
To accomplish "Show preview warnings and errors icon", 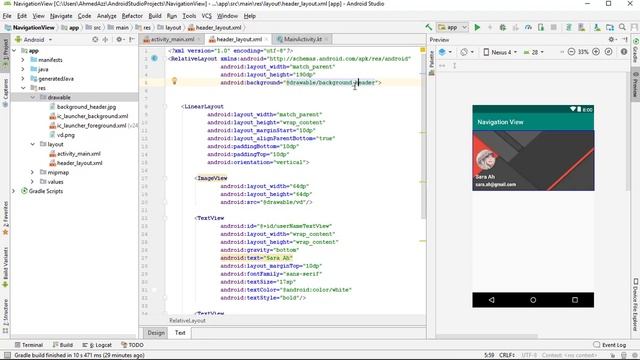I will [x=624, y=52].
